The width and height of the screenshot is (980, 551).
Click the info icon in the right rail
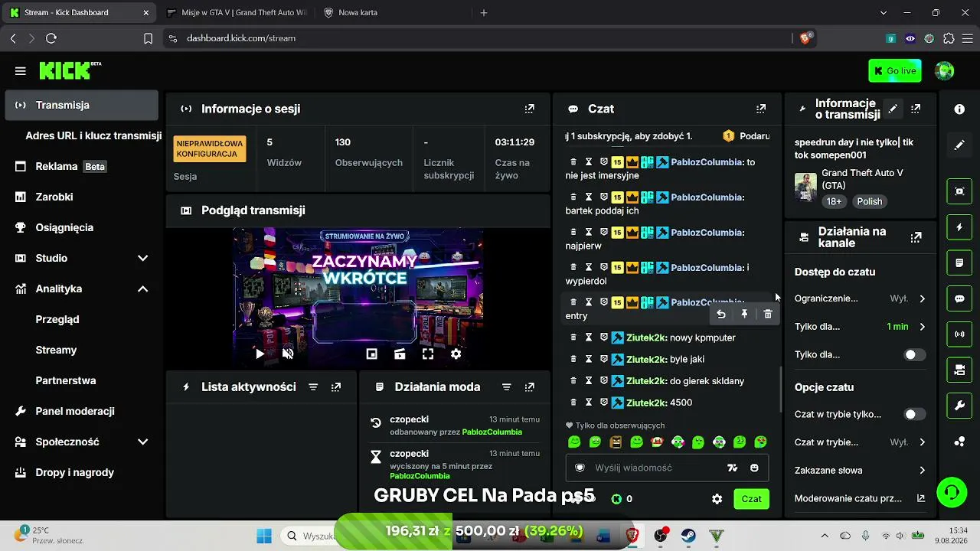959,109
